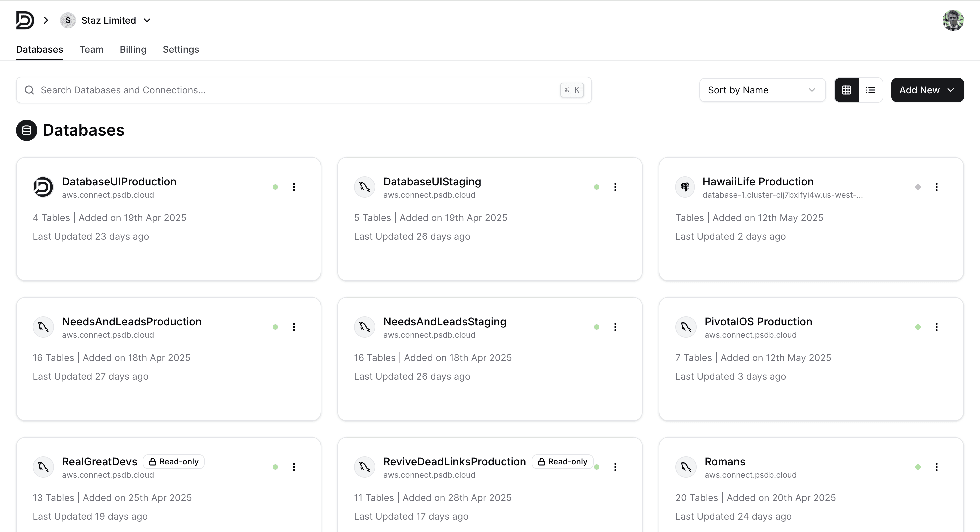
Task: Switch to grid view layout
Action: (x=846, y=90)
